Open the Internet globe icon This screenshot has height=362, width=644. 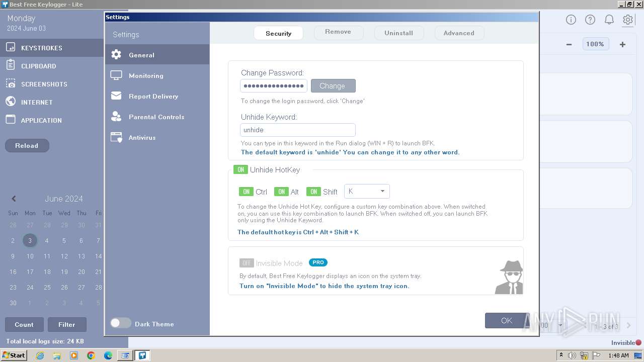click(11, 102)
